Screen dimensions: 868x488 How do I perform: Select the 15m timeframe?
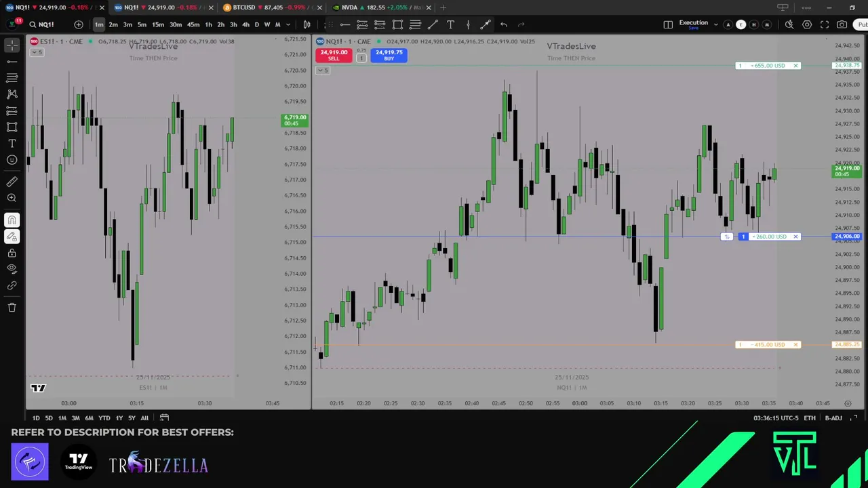(157, 24)
